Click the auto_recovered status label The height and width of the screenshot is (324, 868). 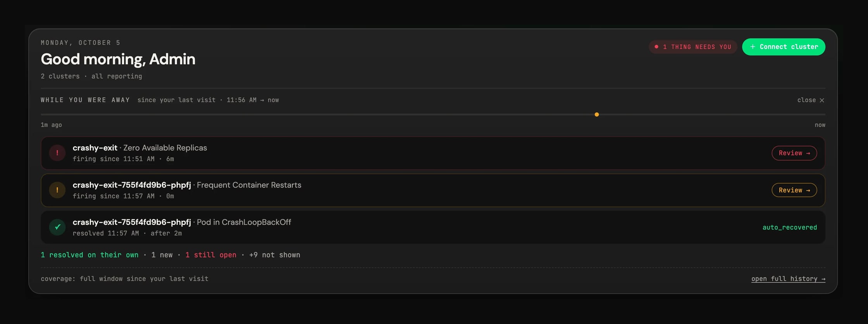point(789,228)
